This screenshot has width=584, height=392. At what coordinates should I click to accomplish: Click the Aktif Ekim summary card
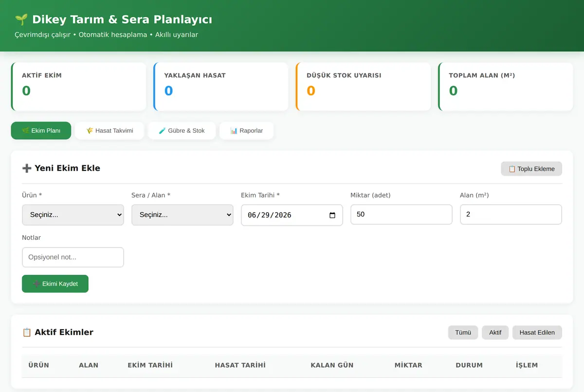(78, 87)
